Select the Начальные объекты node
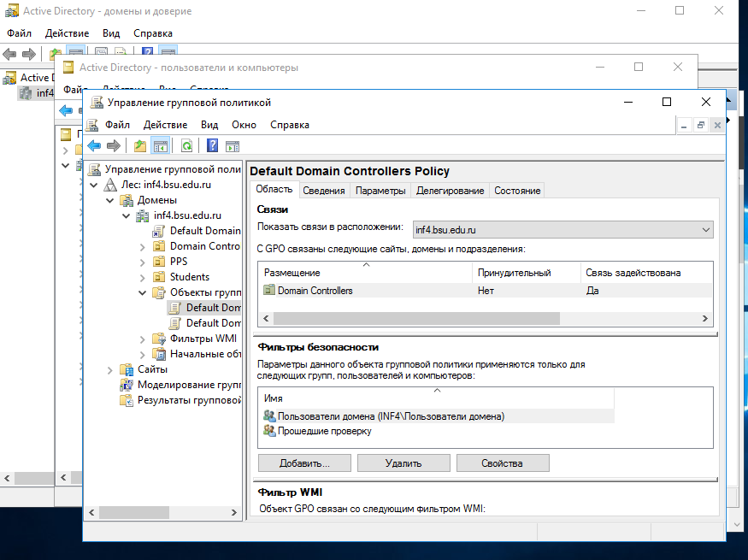 click(206, 354)
